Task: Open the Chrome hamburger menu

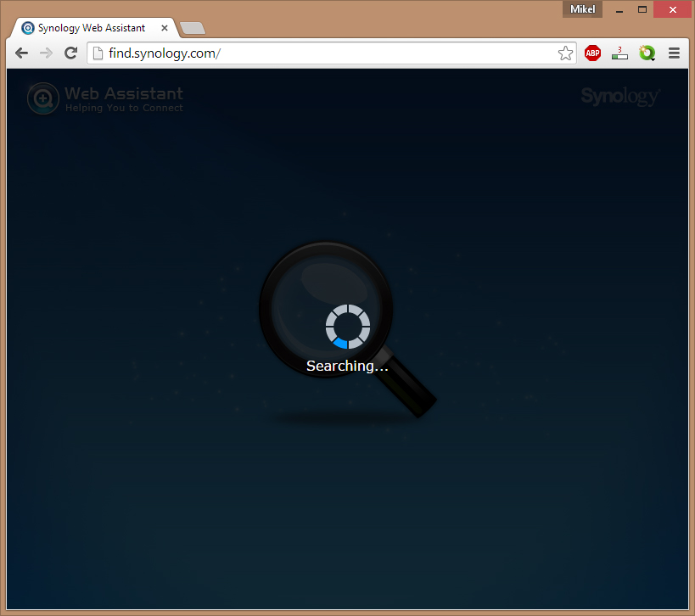Action: 674,53
